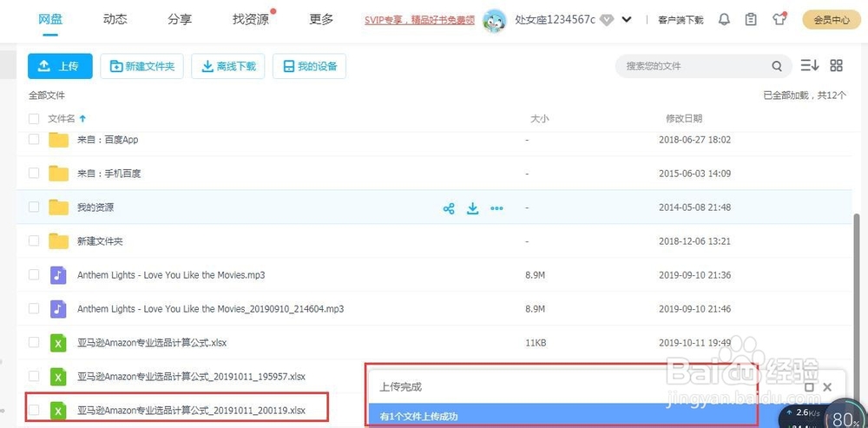Screen dimensions: 868x428
Task: Click the folder icon of 来自：手机百度
Action: click(58, 174)
